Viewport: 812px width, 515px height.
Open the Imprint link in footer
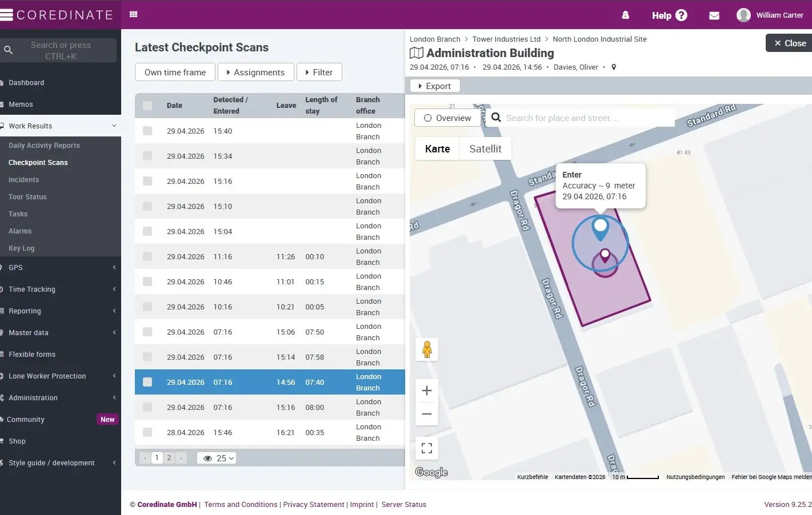click(x=362, y=505)
